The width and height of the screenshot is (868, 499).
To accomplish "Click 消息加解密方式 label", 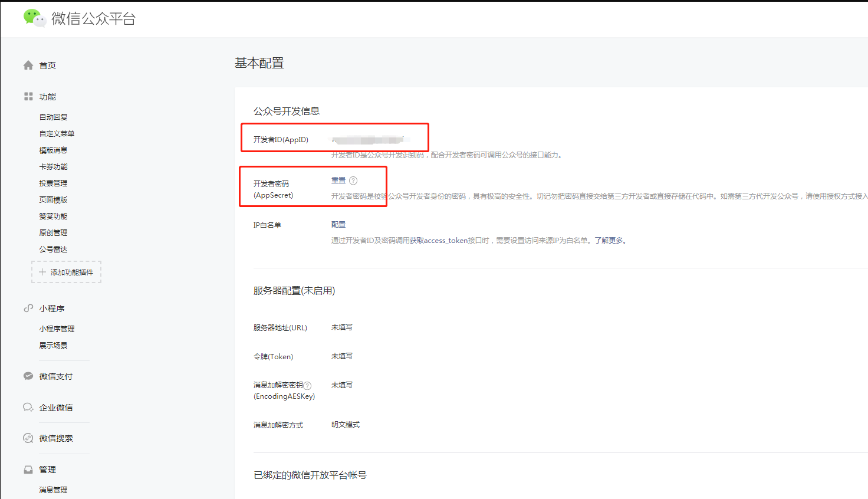I will coord(278,425).
